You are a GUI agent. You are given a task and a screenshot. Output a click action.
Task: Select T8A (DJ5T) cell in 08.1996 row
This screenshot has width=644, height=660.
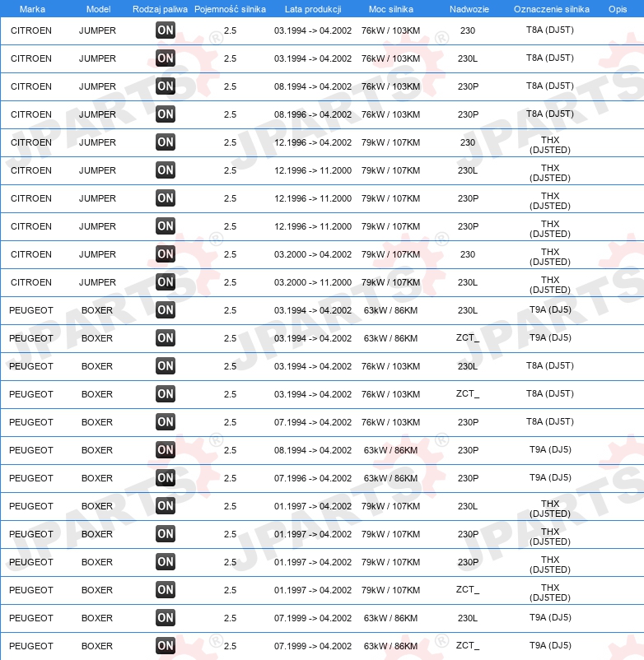550,114
